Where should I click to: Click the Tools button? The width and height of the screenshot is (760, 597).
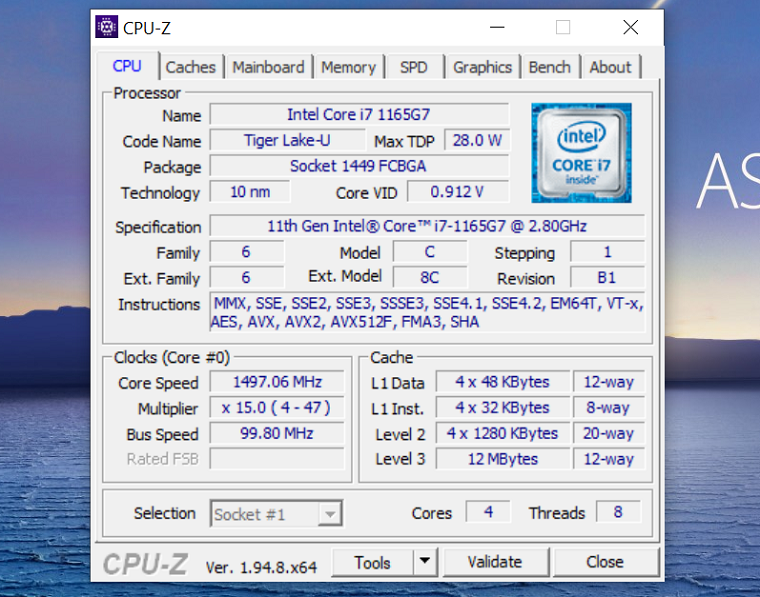(x=372, y=562)
